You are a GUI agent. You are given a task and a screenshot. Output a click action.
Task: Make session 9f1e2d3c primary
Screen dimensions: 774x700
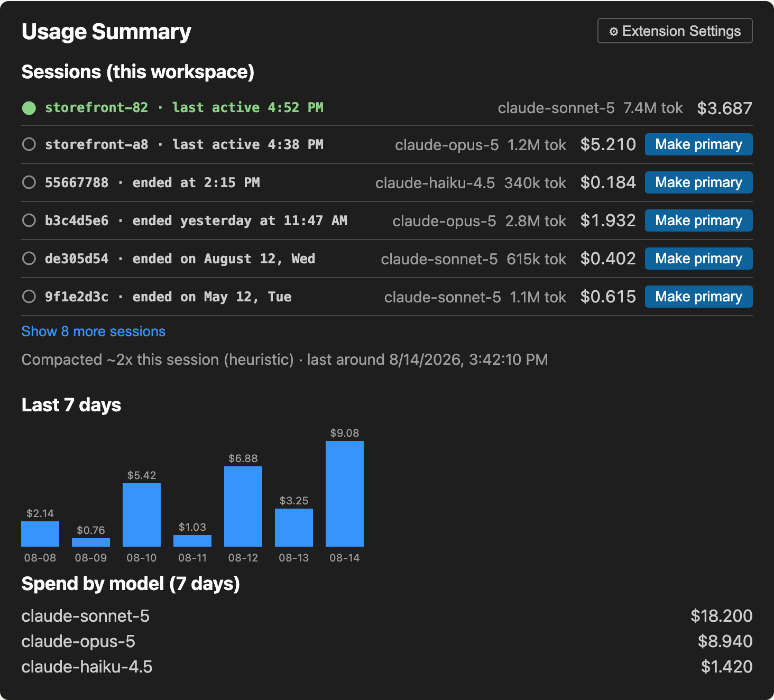[x=698, y=297]
